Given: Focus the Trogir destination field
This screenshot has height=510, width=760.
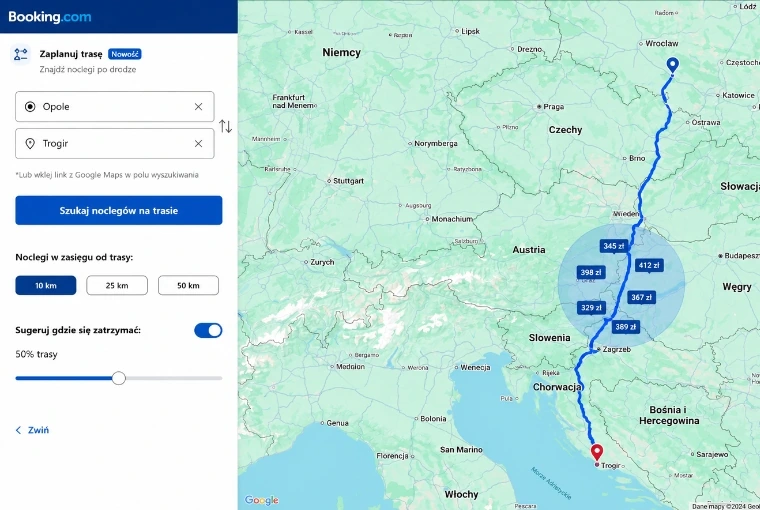Looking at the screenshot, I should pyautogui.click(x=114, y=143).
